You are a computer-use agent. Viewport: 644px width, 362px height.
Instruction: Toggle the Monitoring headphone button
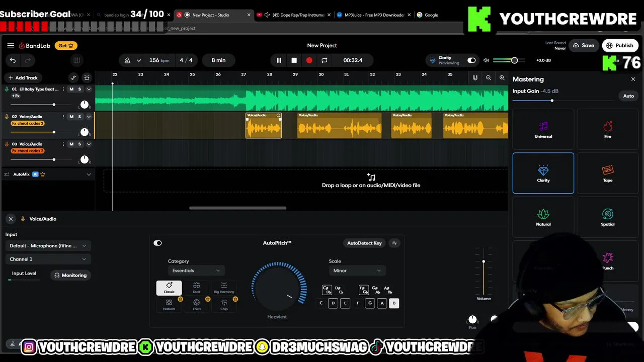point(70,275)
